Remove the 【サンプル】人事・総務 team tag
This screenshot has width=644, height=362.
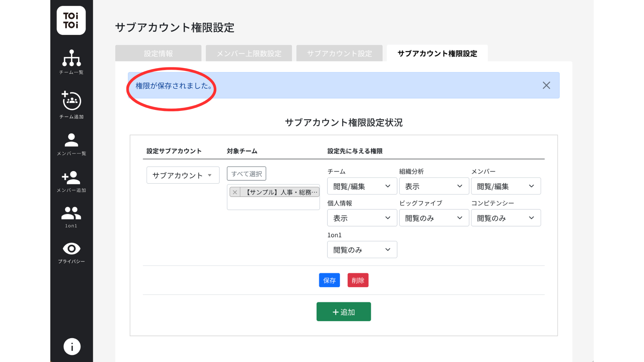235,192
